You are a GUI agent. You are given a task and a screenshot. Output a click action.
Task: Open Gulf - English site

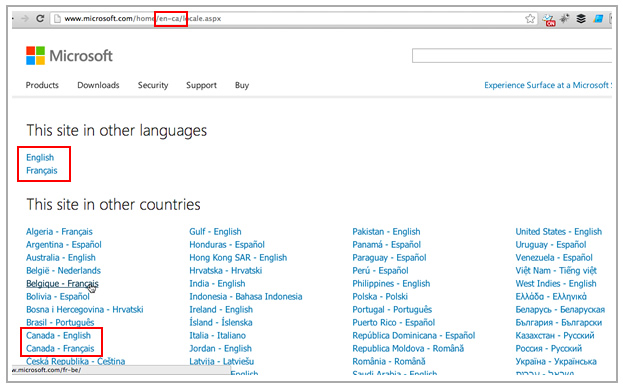point(215,232)
